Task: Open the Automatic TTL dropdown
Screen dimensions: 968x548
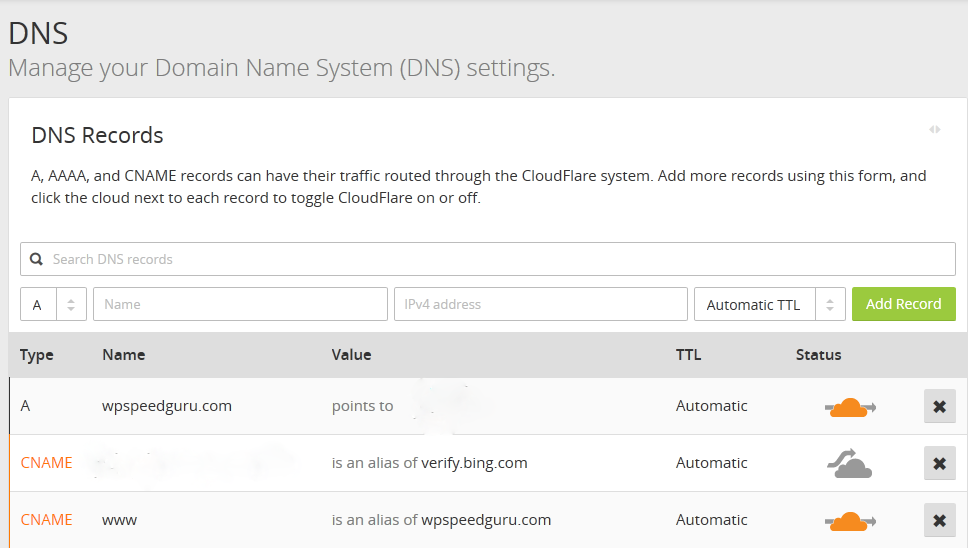Action: [x=770, y=304]
